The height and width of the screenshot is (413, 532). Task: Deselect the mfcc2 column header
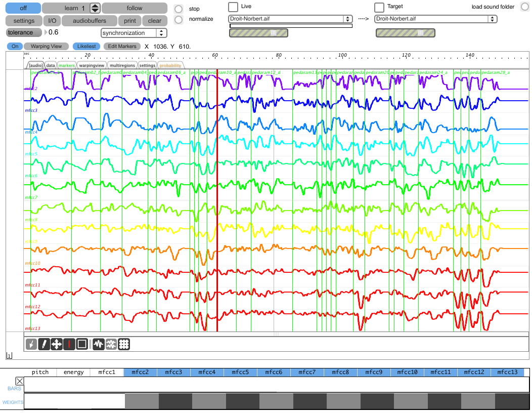[140, 372]
